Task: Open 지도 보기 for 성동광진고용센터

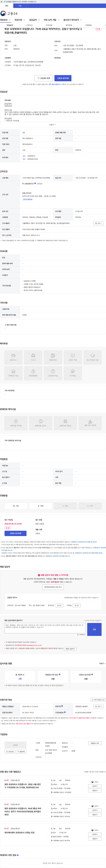Action: click(99, 707)
